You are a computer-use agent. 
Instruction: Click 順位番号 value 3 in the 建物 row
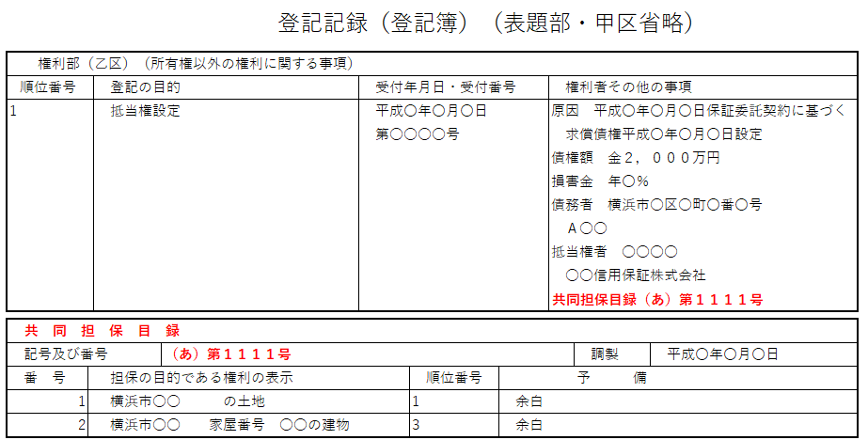click(417, 425)
